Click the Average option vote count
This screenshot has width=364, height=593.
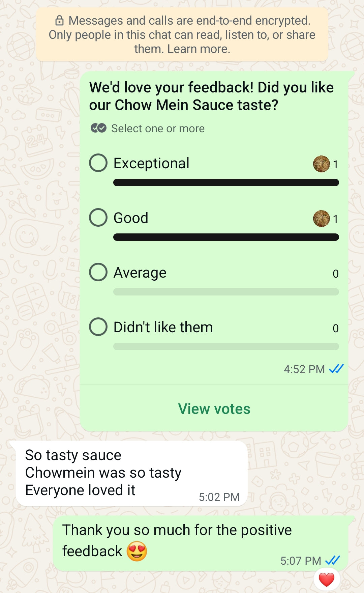click(335, 274)
